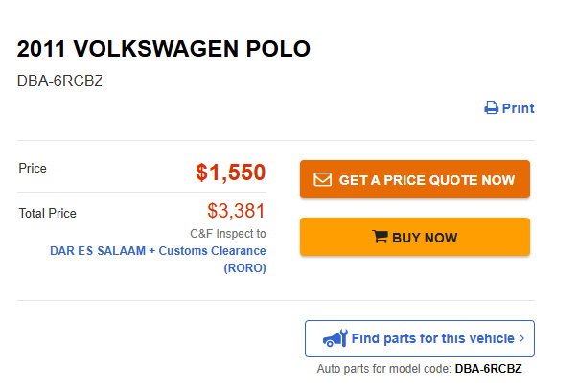This screenshot has width=578, height=392.
Task: Click the shopping cart icon
Action: point(380,238)
